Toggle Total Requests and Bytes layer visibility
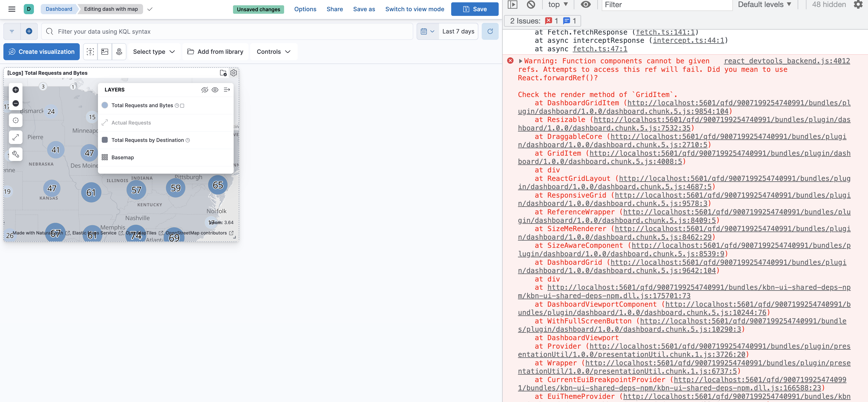 105,105
